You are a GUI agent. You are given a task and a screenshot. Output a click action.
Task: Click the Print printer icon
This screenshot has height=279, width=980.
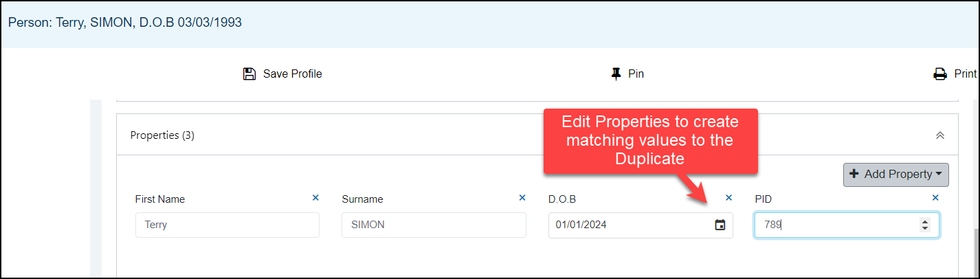[x=939, y=74]
